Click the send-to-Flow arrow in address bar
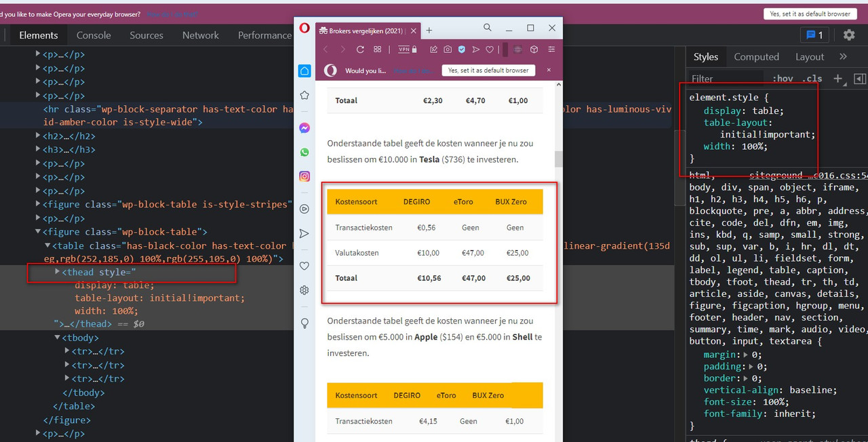The image size is (868, 442). 475,49
